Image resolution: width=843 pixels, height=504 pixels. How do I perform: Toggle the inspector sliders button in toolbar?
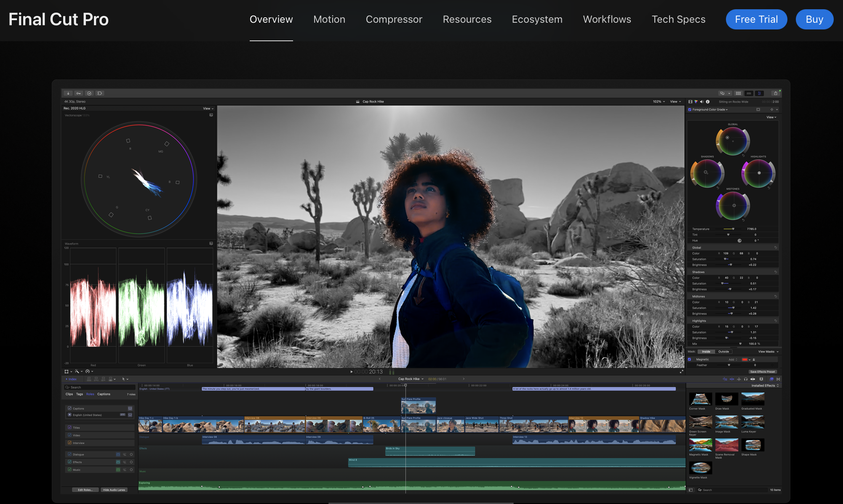tap(759, 93)
